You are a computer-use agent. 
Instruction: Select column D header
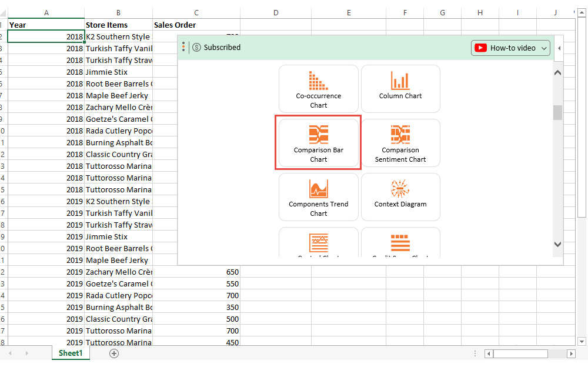276,13
